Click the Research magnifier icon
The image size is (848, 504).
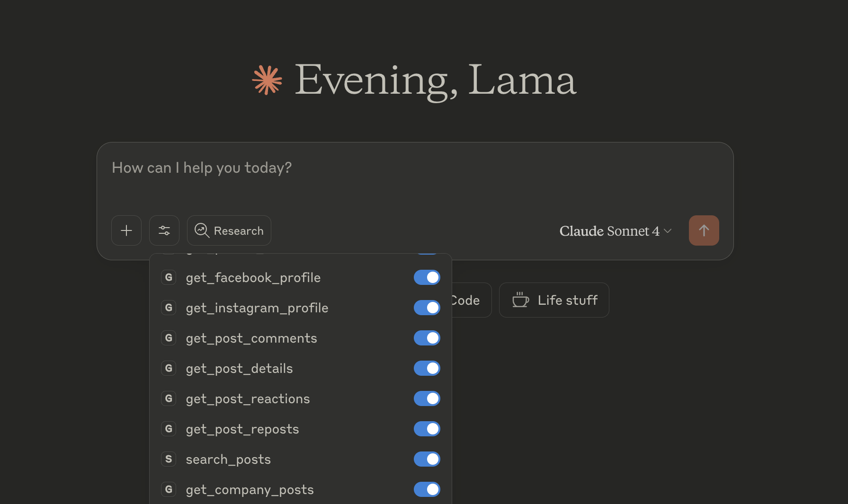click(x=202, y=230)
